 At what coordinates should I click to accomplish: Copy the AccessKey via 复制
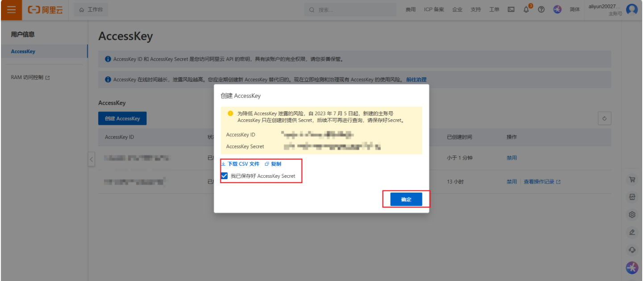(x=273, y=164)
